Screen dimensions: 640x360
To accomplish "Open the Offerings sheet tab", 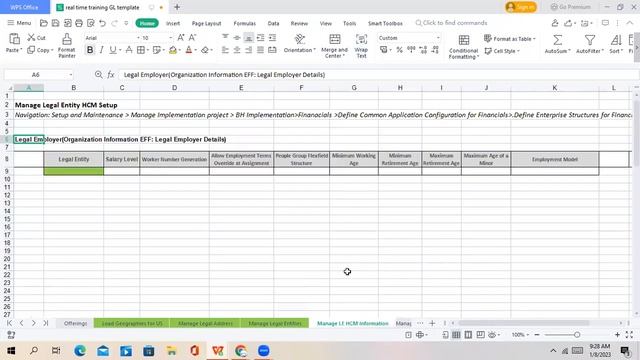I will (x=76, y=323).
